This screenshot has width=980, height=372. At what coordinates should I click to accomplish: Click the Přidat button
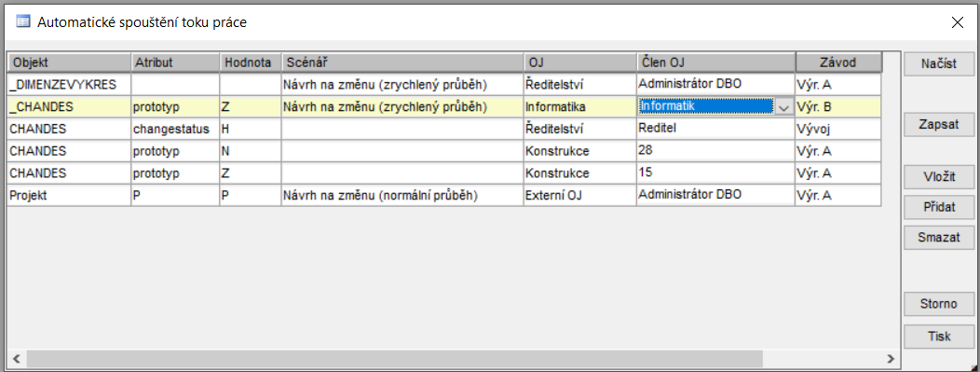tap(939, 208)
